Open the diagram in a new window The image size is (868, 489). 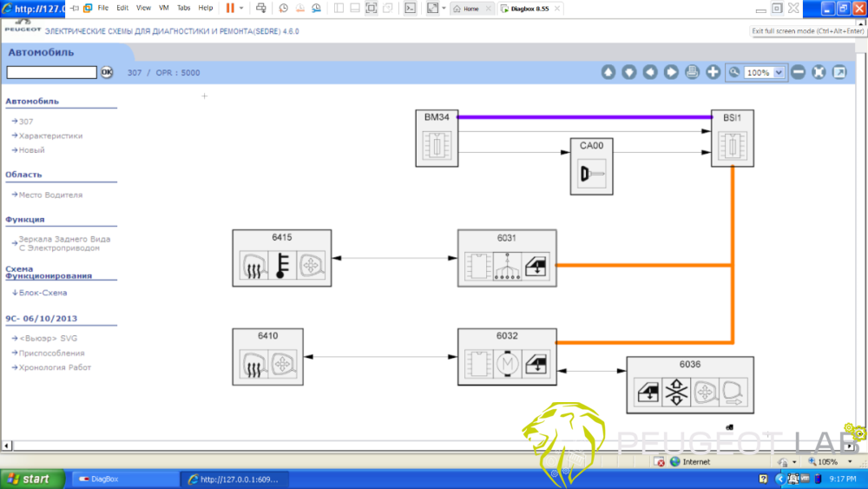839,72
